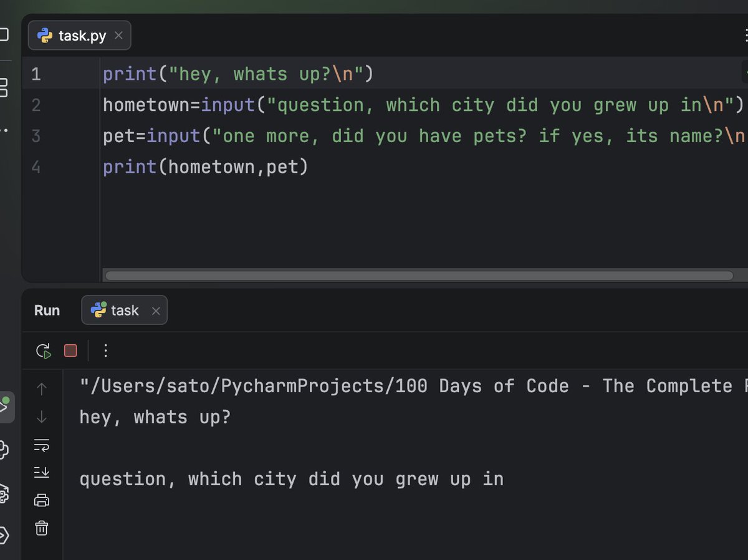748x560 pixels.
Task: Toggle scroll to end of console
Action: coord(42,472)
